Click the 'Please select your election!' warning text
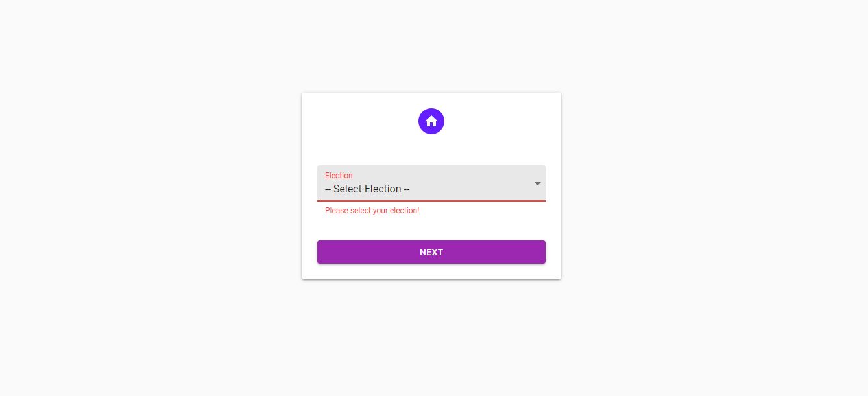The width and height of the screenshot is (868, 396). point(372,211)
